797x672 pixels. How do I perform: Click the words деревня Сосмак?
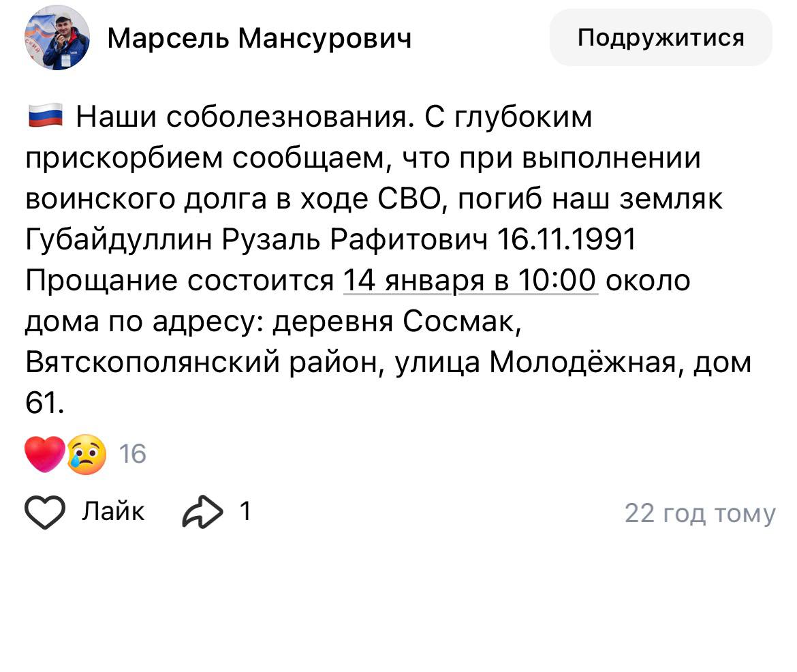[x=396, y=322]
